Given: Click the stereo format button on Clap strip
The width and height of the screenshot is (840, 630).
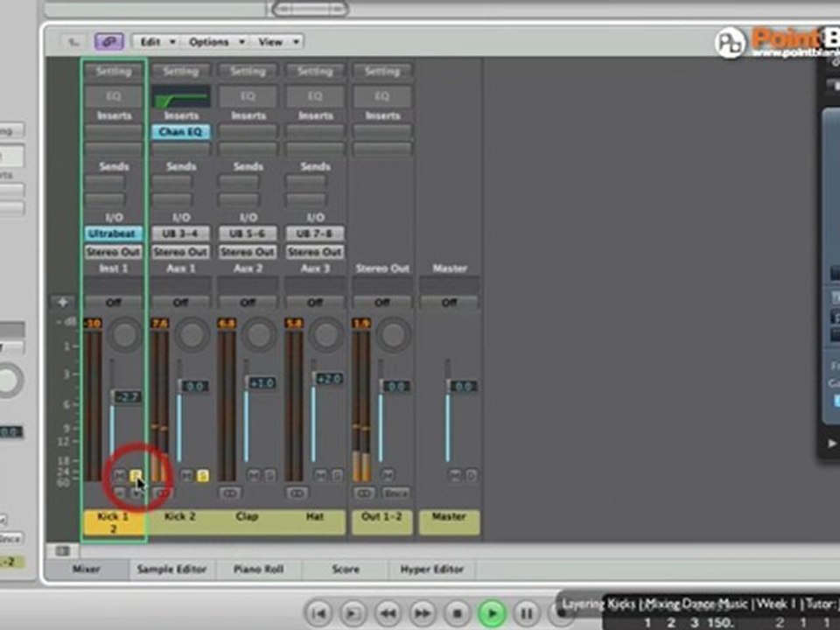Looking at the screenshot, I should 229,493.
